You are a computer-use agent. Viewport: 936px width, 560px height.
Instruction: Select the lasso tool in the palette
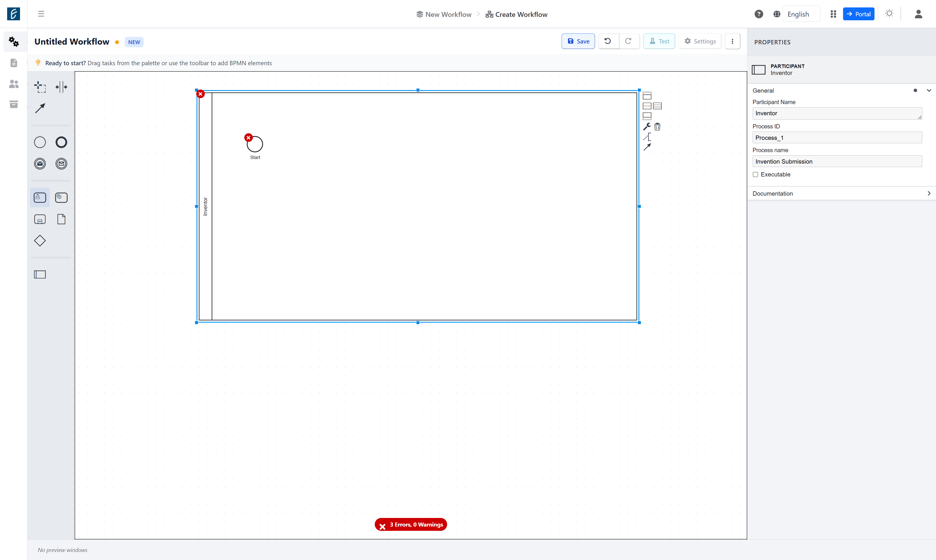click(40, 87)
